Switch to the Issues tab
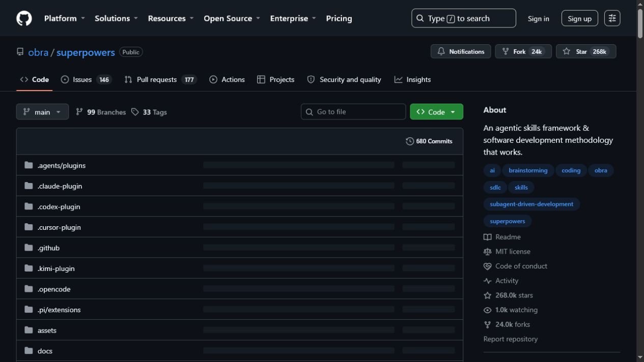Screen dimensions: 644x362 point(86,80)
